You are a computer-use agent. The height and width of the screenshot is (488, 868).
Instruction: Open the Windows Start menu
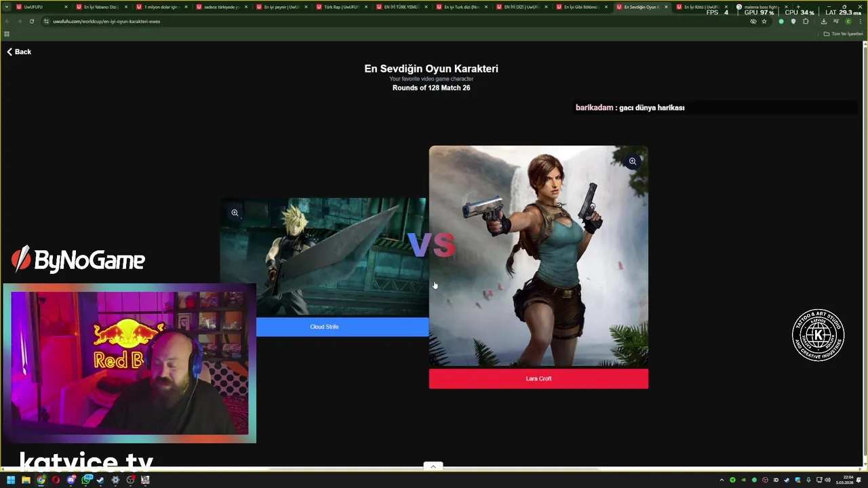11,480
